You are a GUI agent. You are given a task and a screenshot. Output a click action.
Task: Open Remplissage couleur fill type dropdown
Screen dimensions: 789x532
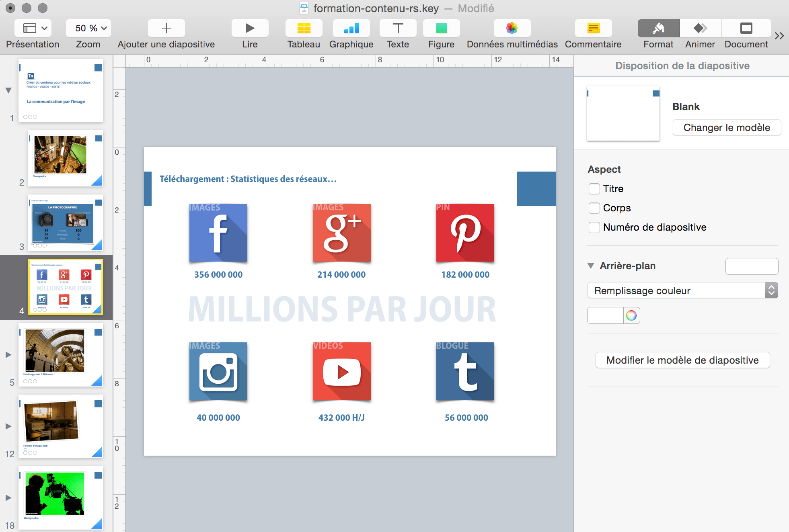[682, 291]
